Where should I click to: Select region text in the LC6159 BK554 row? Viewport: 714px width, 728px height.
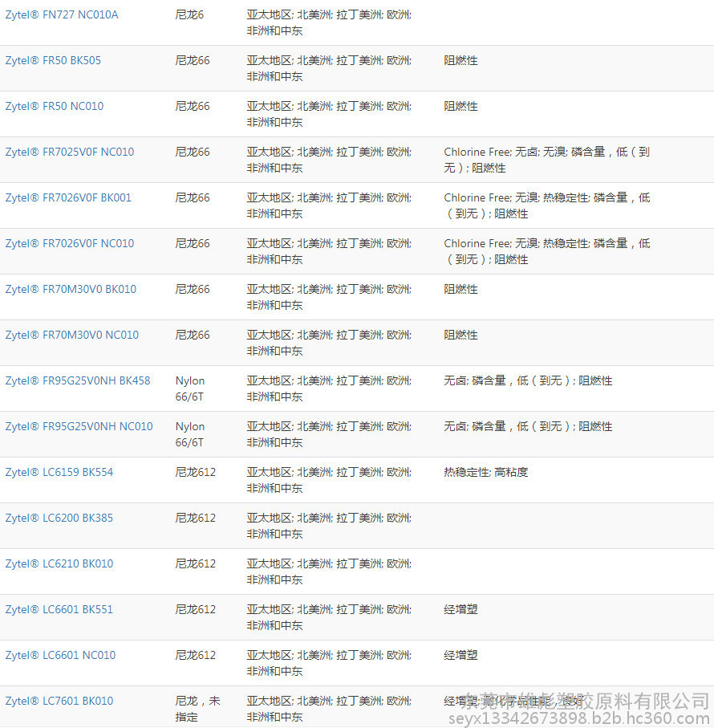click(329, 480)
